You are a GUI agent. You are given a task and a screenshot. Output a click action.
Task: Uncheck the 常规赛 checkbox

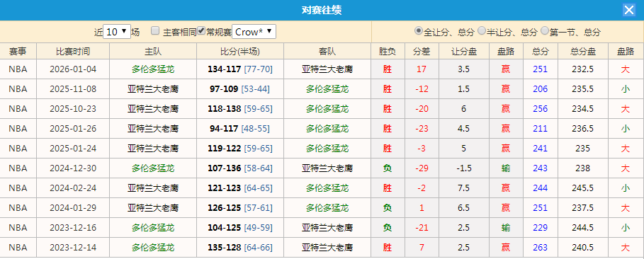pos(201,31)
